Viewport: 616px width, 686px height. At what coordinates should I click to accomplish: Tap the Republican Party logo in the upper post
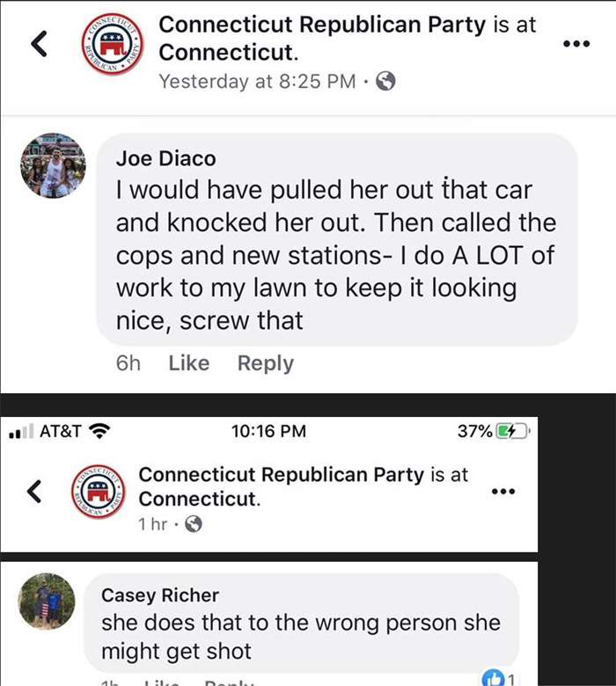point(114,44)
